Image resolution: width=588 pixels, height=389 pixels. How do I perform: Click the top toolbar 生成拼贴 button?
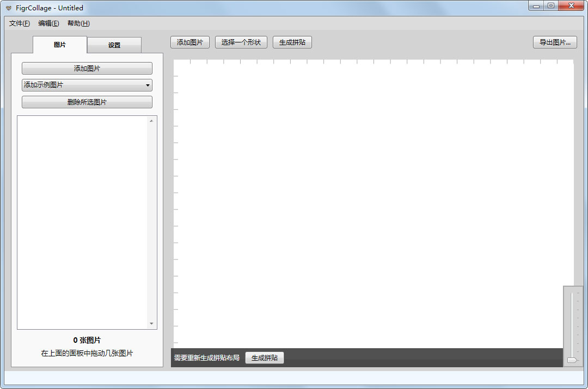click(x=292, y=42)
